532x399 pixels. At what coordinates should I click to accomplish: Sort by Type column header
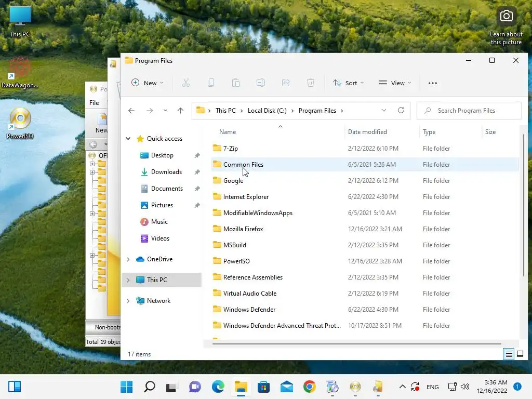point(429,132)
